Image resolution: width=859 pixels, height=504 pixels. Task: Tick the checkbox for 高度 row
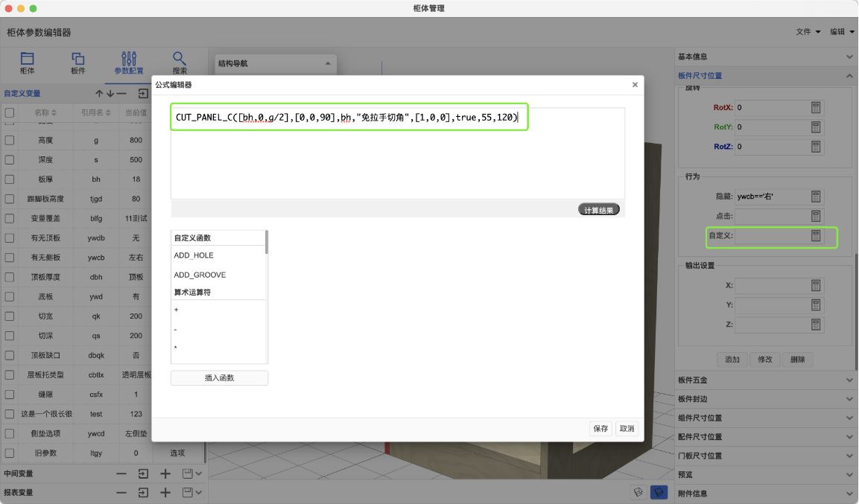10,140
